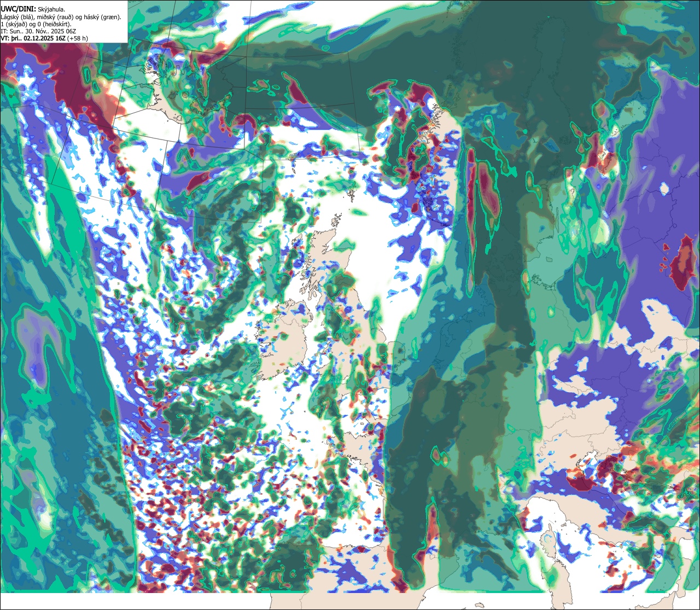Click the "VT: þri.. 02.12.2025 16Z (+58 h)" line
Viewport: 700px width, 610px height.
coord(44,38)
